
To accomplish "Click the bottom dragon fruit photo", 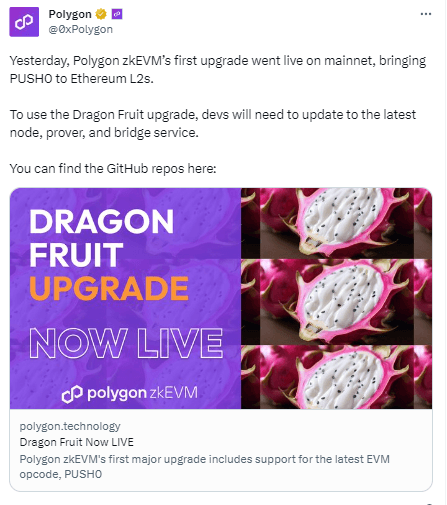I will 337,377.
